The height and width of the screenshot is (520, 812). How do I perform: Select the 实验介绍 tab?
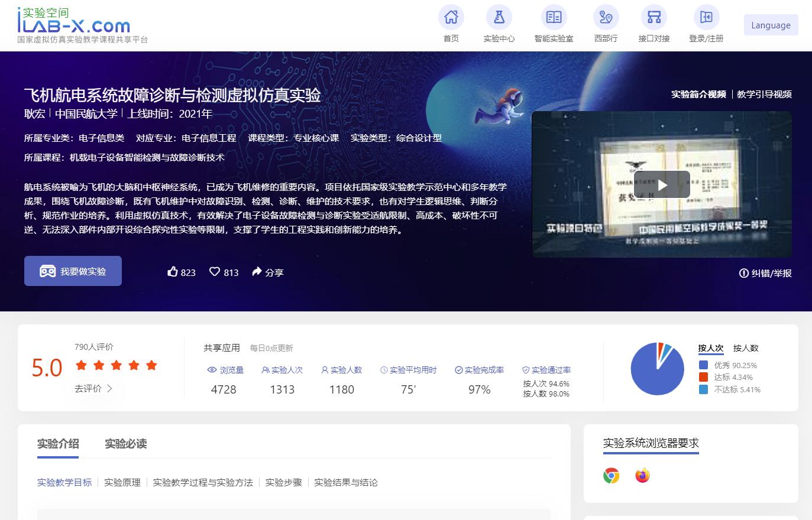click(58, 444)
